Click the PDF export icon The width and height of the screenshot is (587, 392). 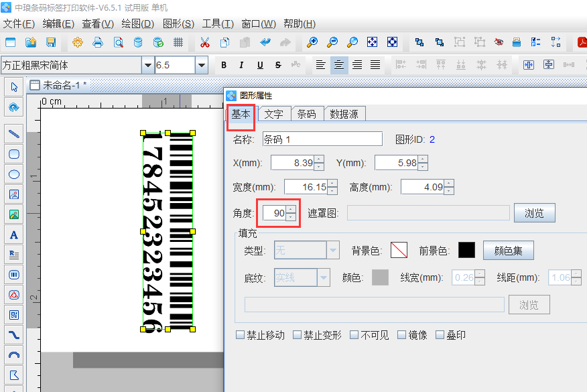click(x=582, y=42)
